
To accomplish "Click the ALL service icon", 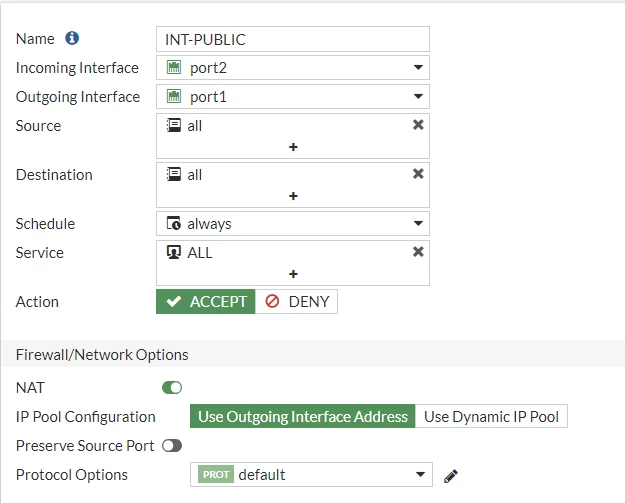I will point(174,252).
